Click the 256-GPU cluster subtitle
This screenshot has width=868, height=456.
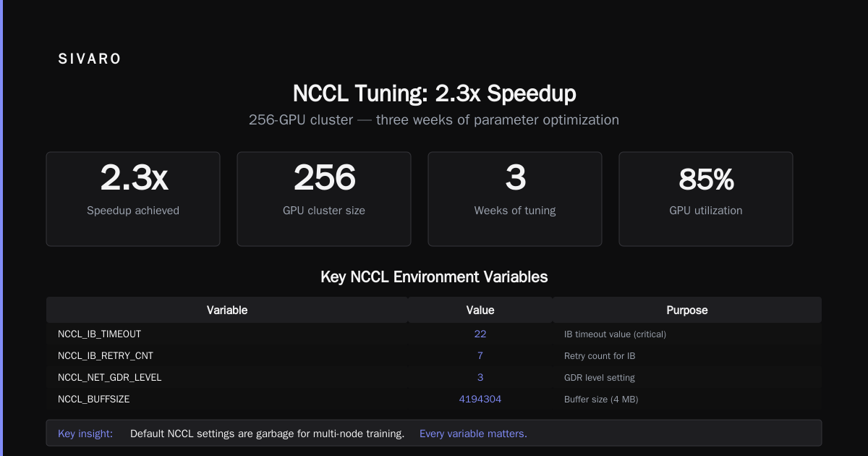pyautogui.click(x=434, y=120)
